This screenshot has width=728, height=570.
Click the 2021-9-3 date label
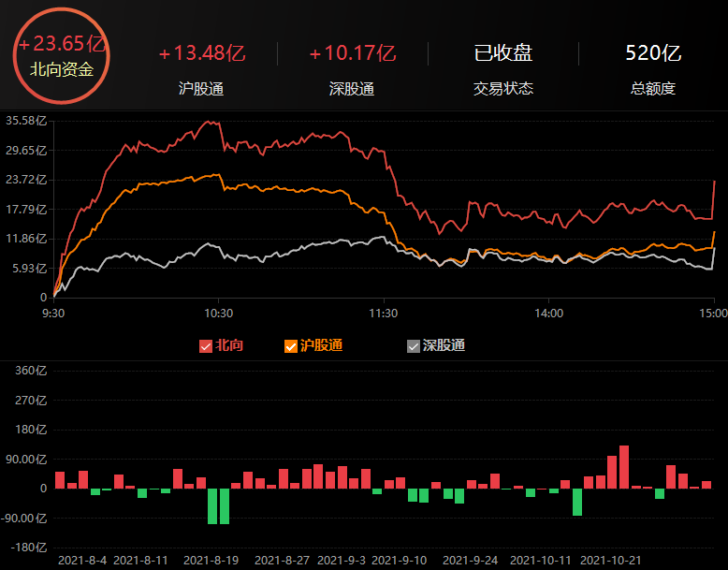click(342, 560)
